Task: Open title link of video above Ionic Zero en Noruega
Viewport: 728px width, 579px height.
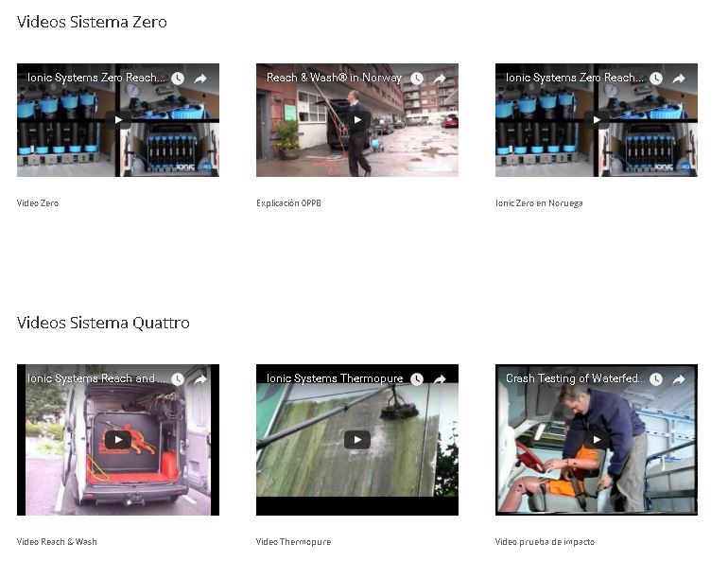Action: [574, 78]
